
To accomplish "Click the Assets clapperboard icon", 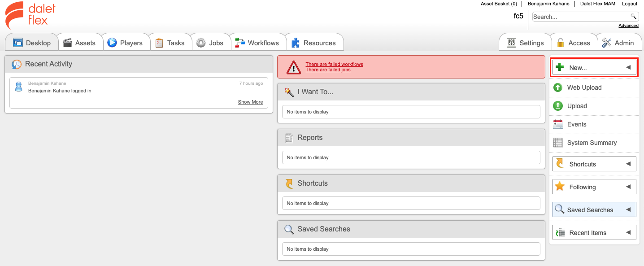I will tap(67, 43).
